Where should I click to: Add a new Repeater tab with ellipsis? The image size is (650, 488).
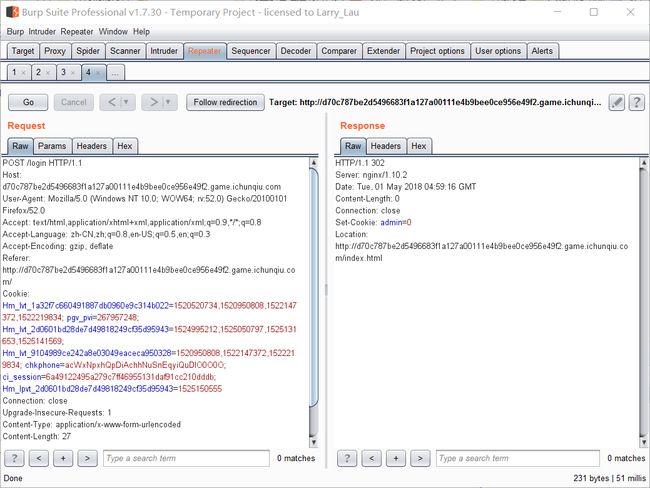point(115,73)
